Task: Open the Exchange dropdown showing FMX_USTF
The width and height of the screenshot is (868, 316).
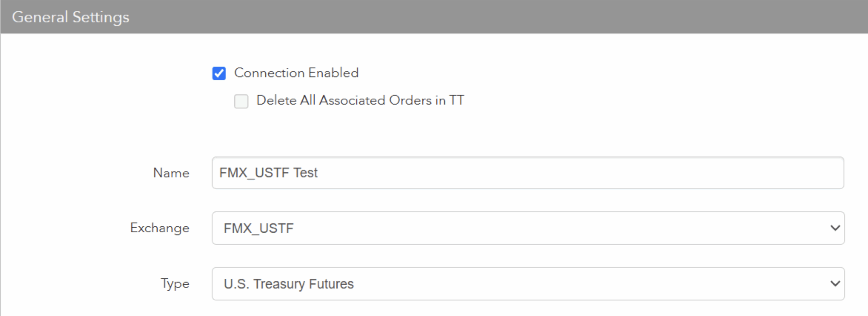Action: pos(528,228)
